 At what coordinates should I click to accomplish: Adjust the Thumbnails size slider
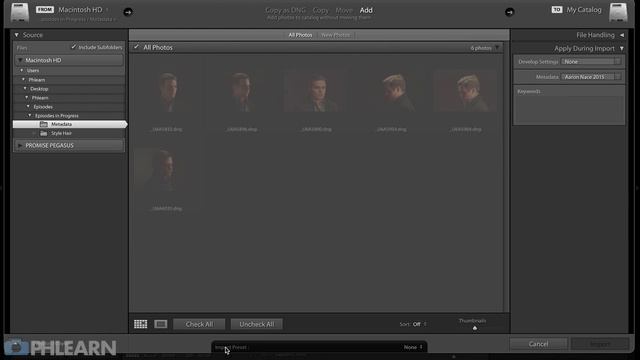point(475,328)
